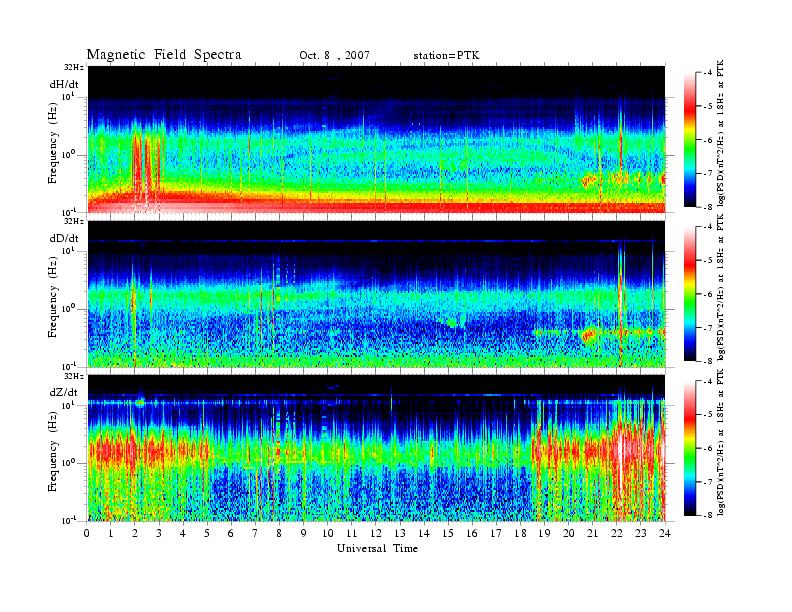Image resolution: width=792 pixels, height=612 pixels.
Task: Click the "Frequency (Hz)" label of dZ/dt panel
Action: tap(53, 452)
